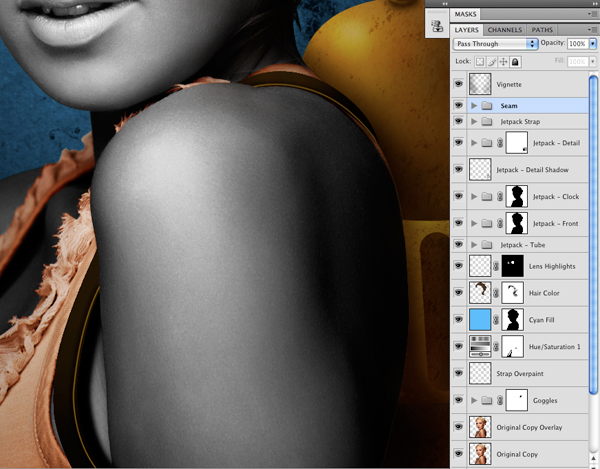
Task: Click the Layers panel vertical scrollbar
Action: [593, 235]
